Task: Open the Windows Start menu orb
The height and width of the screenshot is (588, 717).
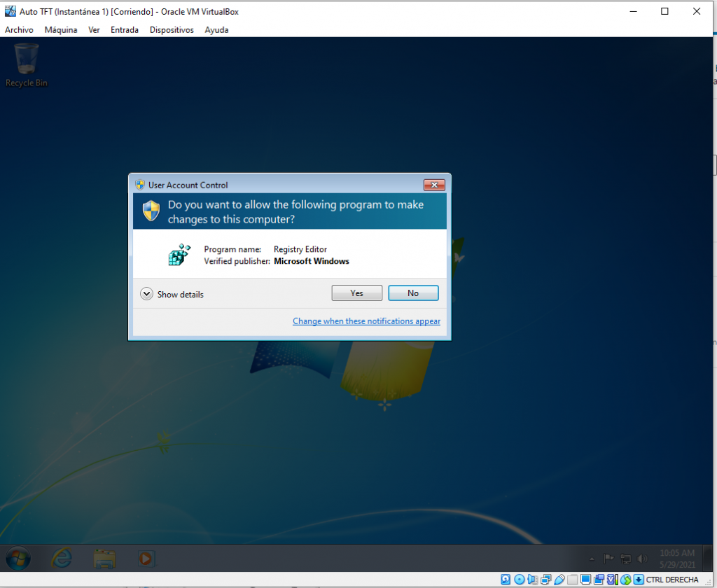Action: (18, 559)
